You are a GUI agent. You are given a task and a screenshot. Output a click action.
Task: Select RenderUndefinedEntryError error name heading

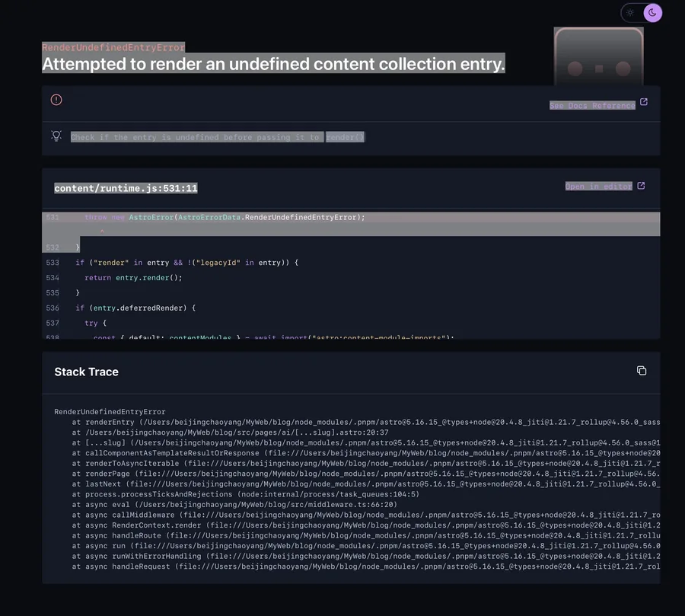(113, 47)
